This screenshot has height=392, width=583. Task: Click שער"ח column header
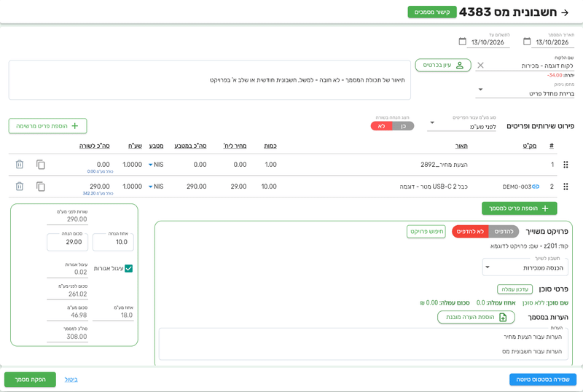(x=135, y=146)
